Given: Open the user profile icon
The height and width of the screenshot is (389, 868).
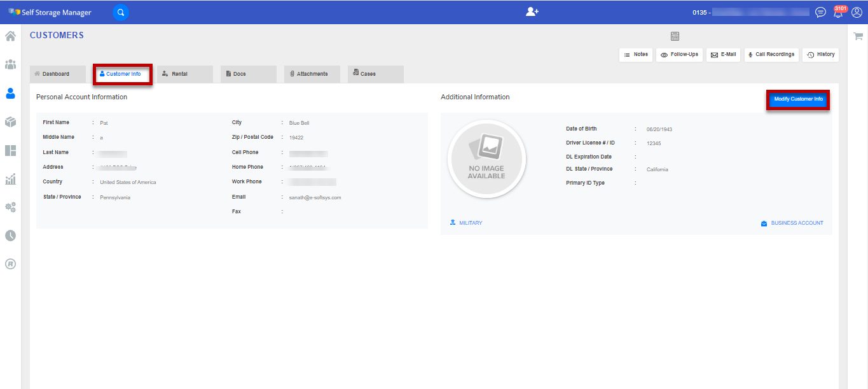Looking at the screenshot, I should (x=857, y=12).
